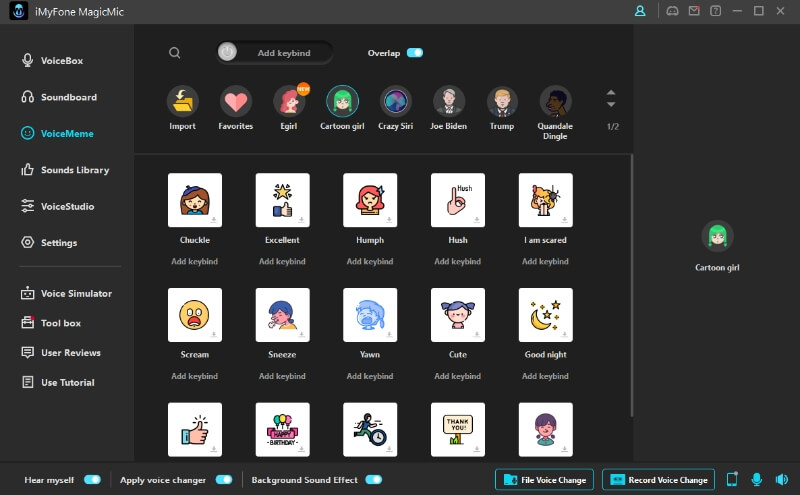800x495 pixels.
Task: Play the I am scared voice meme
Action: point(545,200)
